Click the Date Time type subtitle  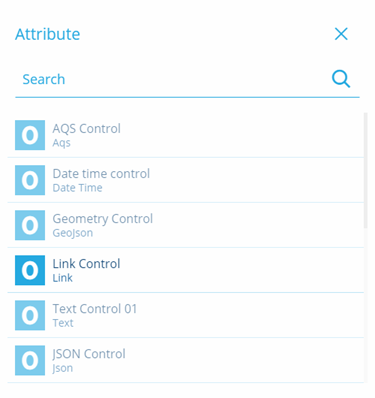(77, 188)
